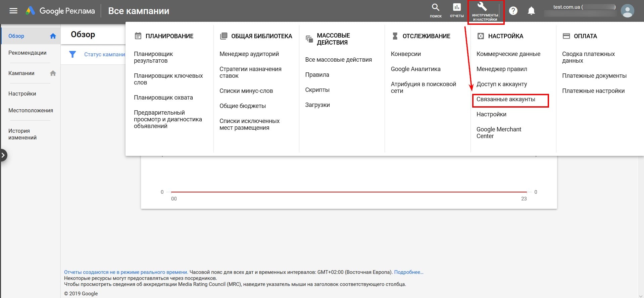Switch to Рекомендации in the sidebar
Screen dimensions: 644x298
(28, 53)
